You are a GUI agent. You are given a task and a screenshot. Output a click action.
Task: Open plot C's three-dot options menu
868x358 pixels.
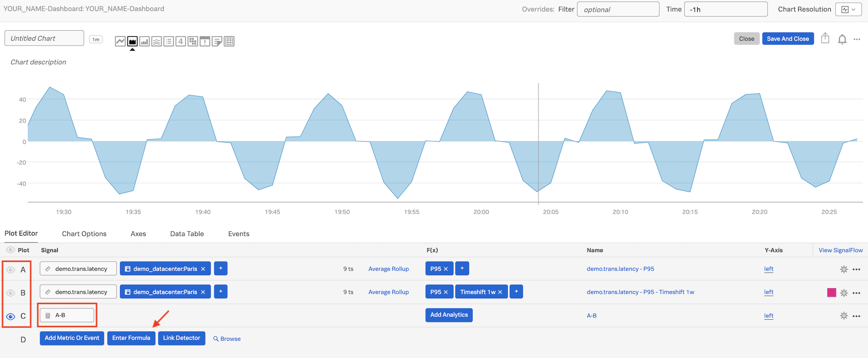(x=856, y=316)
